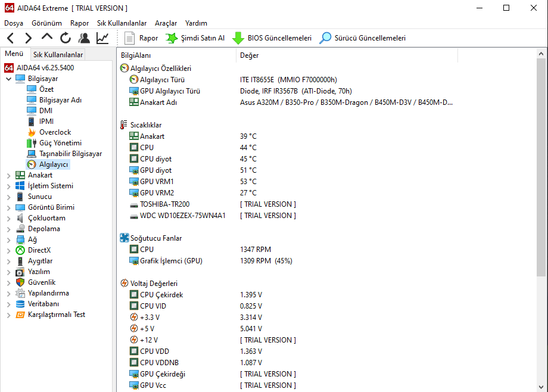
Task: Click the green star buy icon
Action: pyautogui.click(x=172, y=38)
